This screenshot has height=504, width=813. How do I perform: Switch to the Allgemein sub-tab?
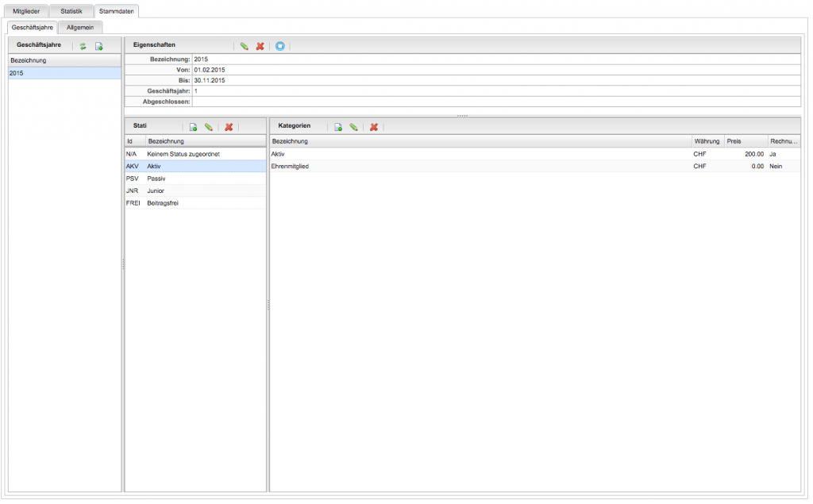tap(80, 28)
